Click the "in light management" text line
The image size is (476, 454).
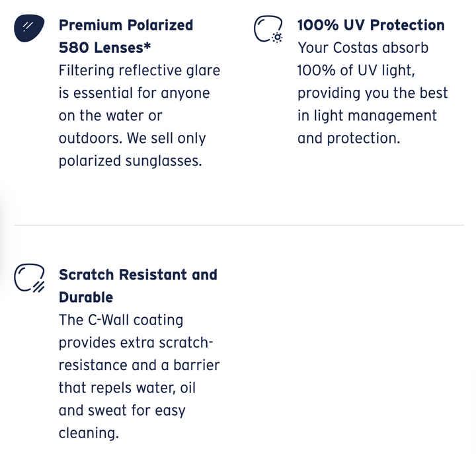367,116
